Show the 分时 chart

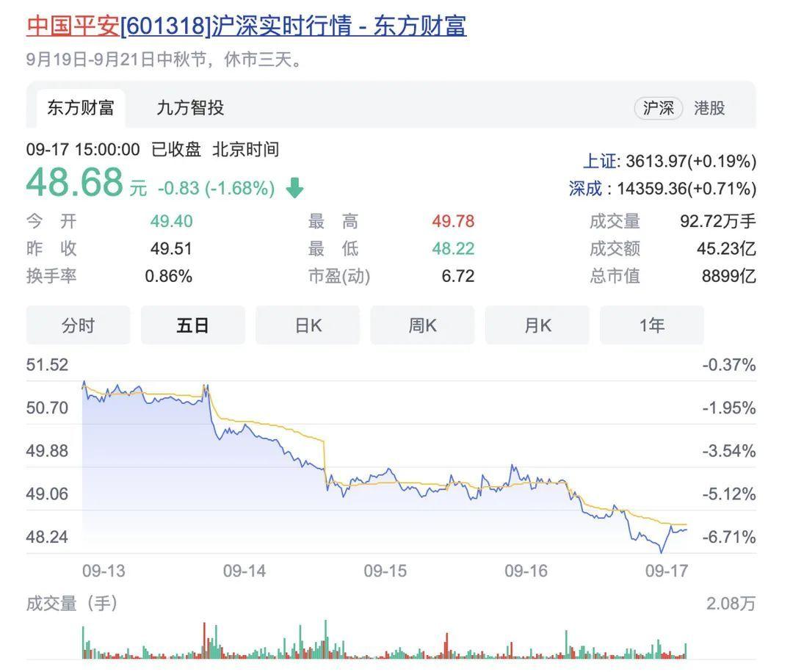tap(79, 325)
